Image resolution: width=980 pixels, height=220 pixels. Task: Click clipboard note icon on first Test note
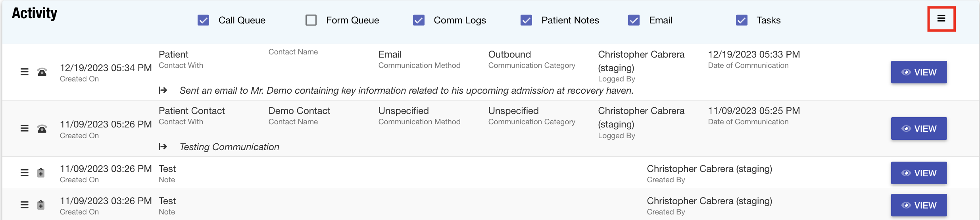41,173
